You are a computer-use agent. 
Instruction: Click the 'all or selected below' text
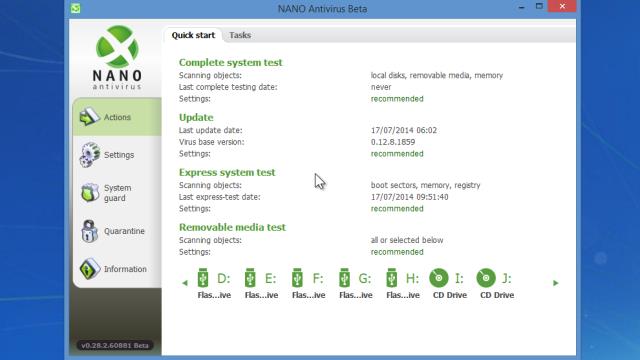pyautogui.click(x=407, y=240)
